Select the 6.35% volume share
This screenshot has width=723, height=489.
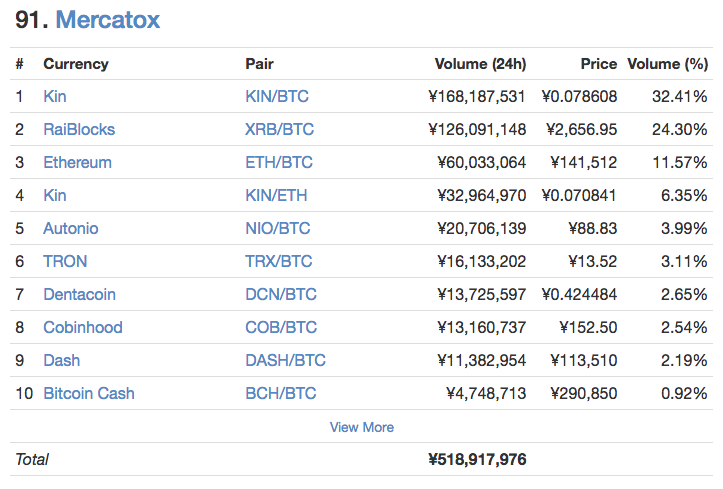point(684,195)
